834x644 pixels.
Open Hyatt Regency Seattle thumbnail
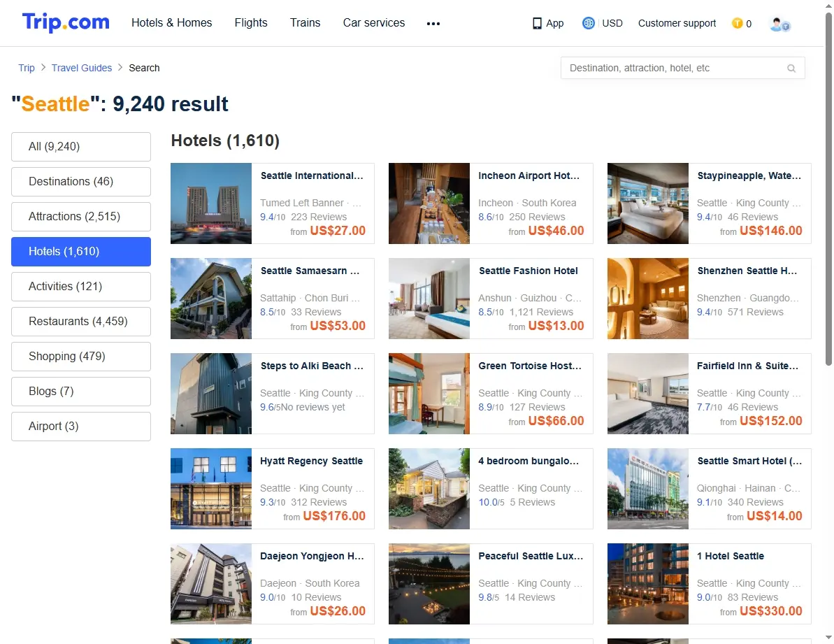(x=211, y=489)
